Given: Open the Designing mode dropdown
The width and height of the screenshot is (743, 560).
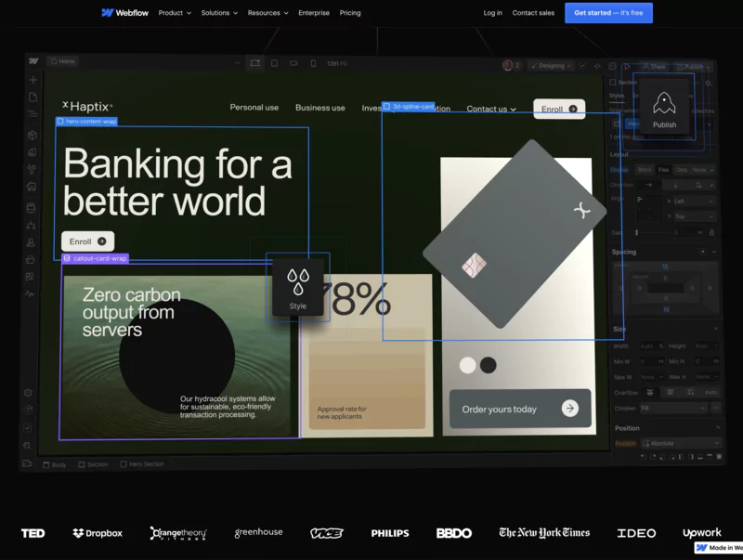Looking at the screenshot, I should tap(551, 66).
